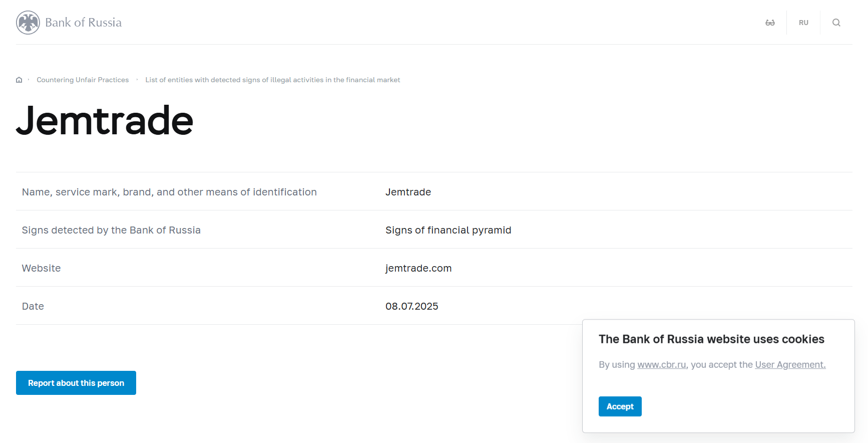This screenshot has height=443, width=868.
Task: Click the large Jemtrade page heading
Action: point(105,121)
